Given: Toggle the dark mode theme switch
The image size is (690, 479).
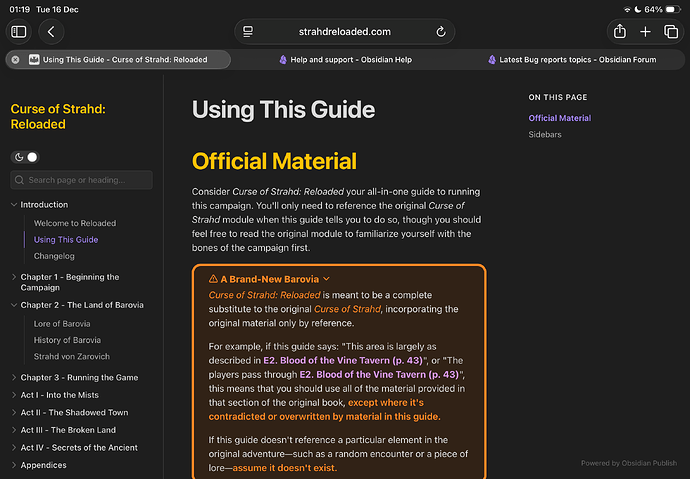Looking at the screenshot, I should click(x=25, y=157).
